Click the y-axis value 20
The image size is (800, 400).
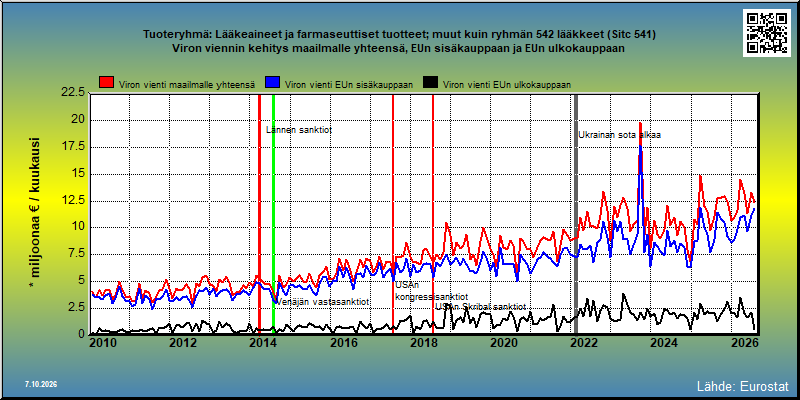point(78,120)
